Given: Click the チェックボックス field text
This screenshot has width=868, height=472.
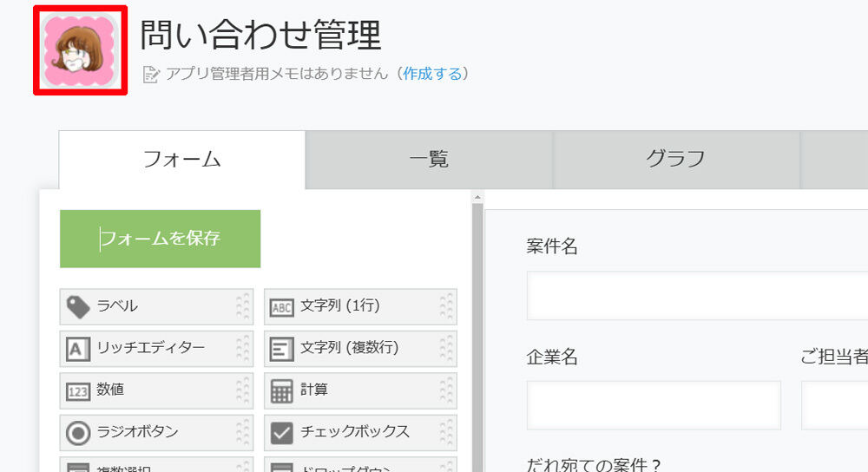Looking at the screenshot, I should (x=355, y=431).
